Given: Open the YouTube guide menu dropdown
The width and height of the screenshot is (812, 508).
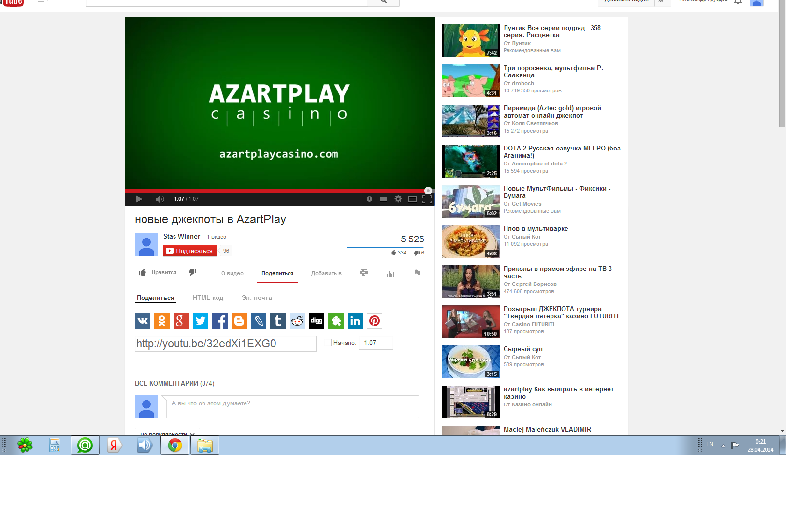Looking at the screenshot, I should pos(43,1).
